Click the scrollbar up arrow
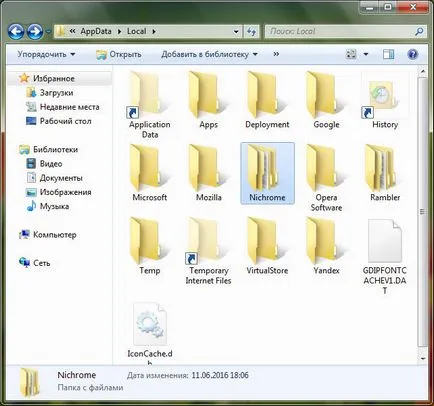 [422, 72]
